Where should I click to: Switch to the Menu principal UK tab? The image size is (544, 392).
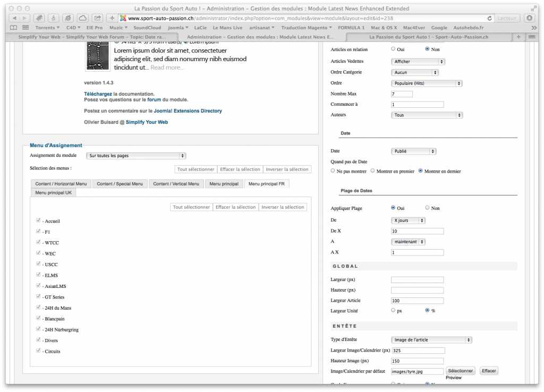pyautogui.click(x=54, y=192)
